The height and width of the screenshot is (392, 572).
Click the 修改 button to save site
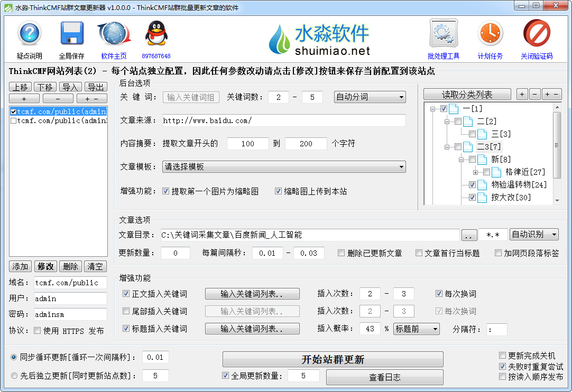tap(45, 267)
